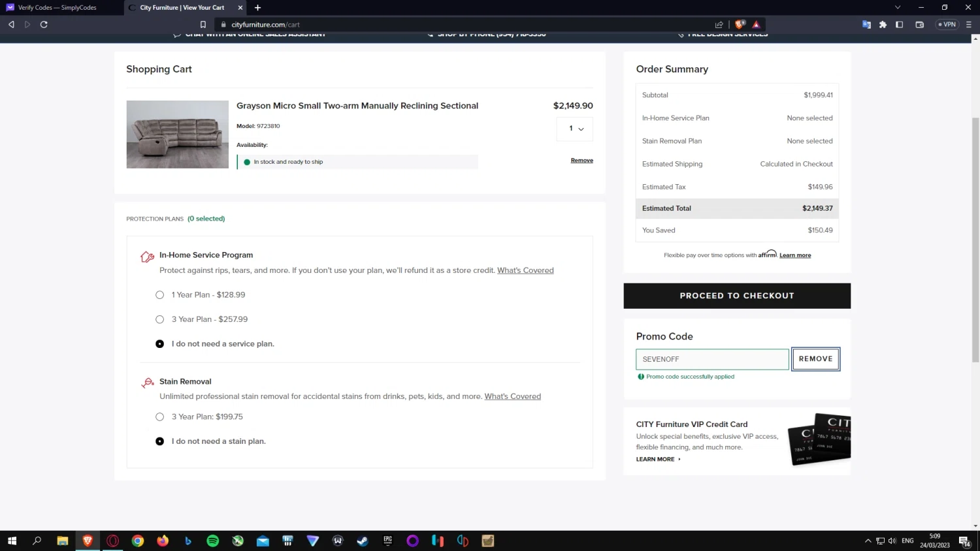The image size is (980, 551).
Task: Click the In-Home Service Program wrench icon
Action: 147,257
